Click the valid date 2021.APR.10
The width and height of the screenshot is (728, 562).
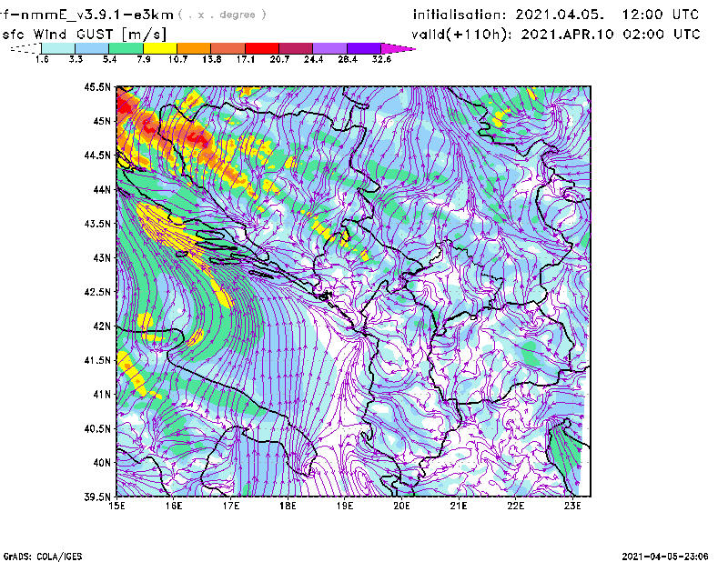pos(567,35)
